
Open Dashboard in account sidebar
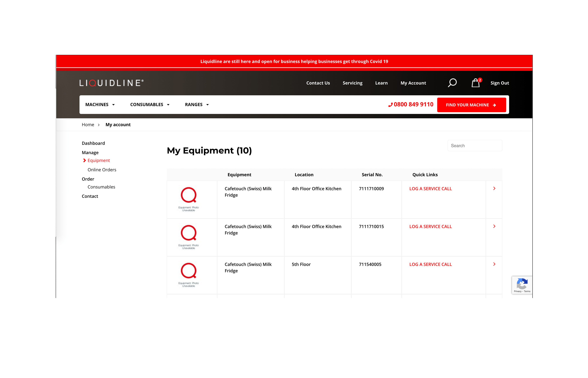pyautogui.click(x=93, y=143)
